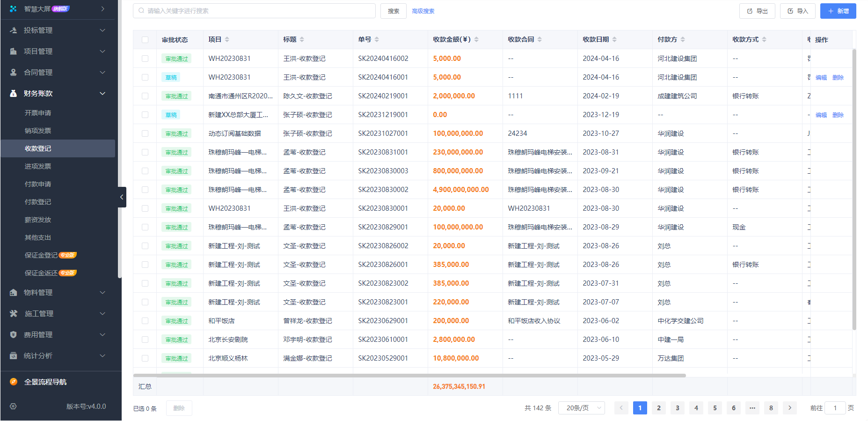Open the 付款申请 submenu item
This screenshot has height=421, width=868.
pos(38,184)
